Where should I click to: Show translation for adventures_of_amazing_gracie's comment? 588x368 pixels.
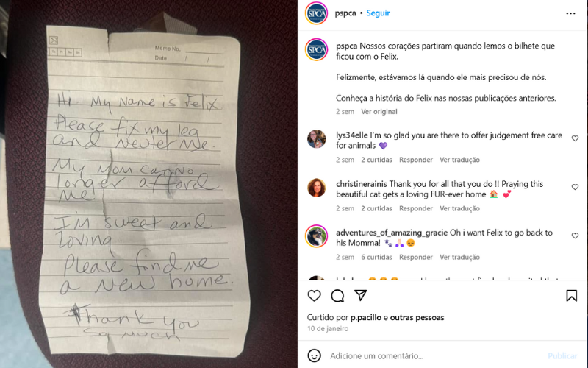[x=460, y=257]
